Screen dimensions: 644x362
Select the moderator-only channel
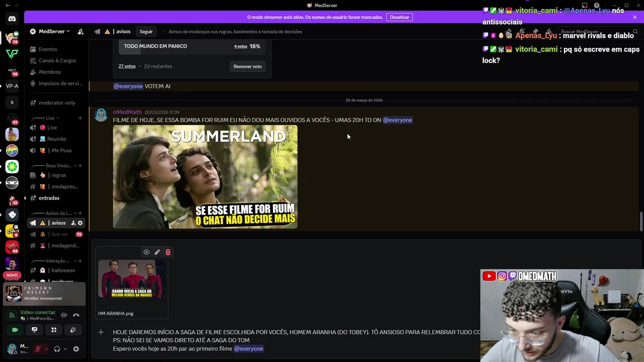pos(55,103)
